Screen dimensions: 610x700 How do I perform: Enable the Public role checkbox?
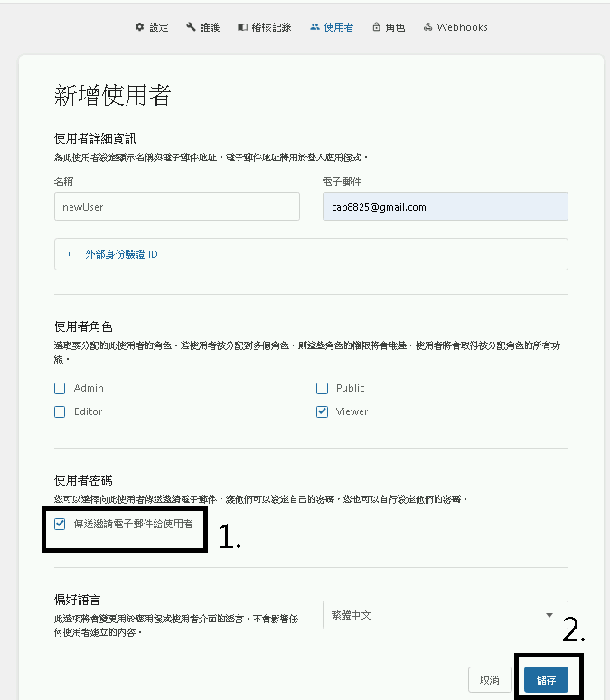click(x=323, y=388)
